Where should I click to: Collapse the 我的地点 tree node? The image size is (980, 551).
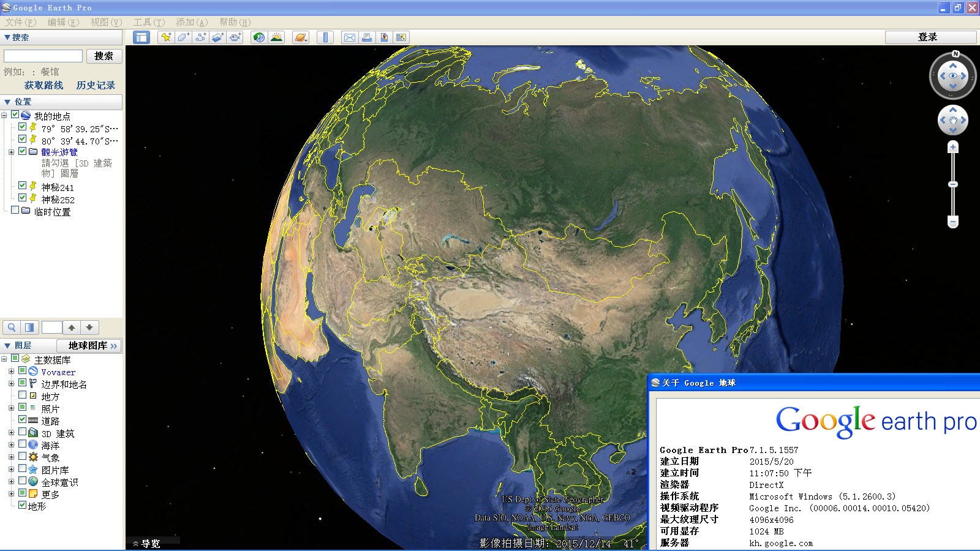(4, 115)
